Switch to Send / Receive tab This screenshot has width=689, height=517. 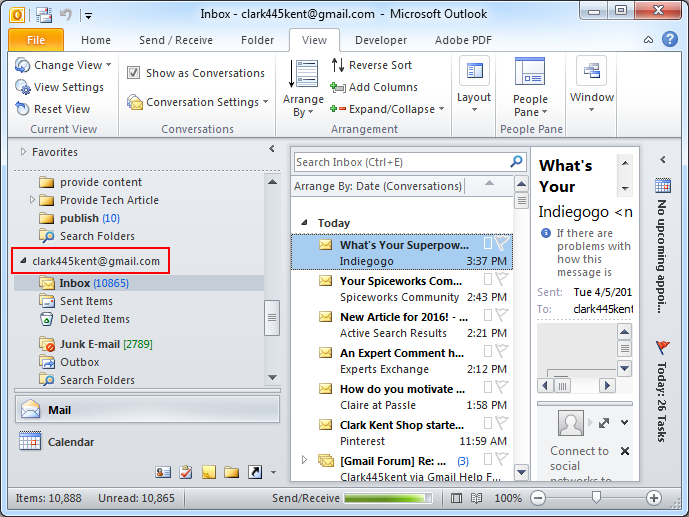176,40
